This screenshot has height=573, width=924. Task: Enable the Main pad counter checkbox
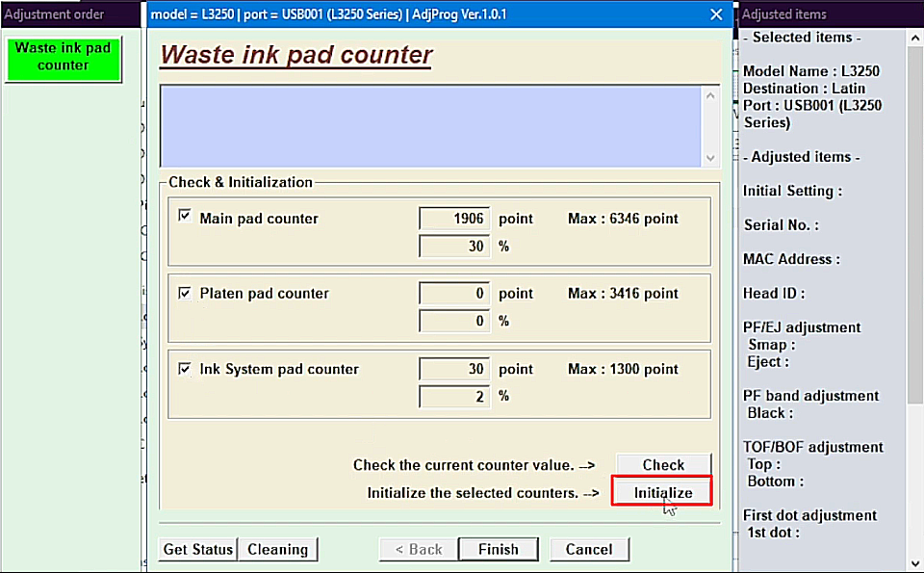point(185,216)
